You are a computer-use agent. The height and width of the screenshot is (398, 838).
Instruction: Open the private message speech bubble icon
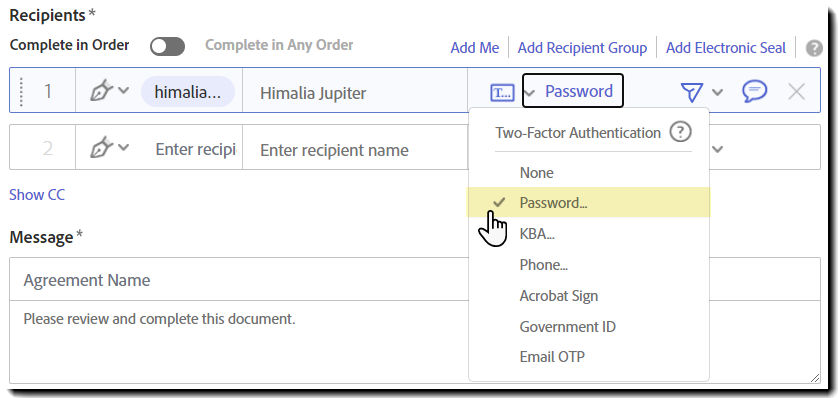tap(755, 91)
